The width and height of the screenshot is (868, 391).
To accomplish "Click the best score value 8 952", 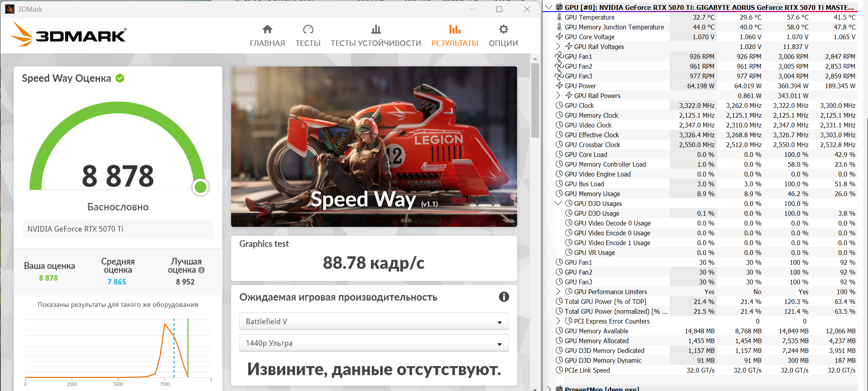I will pyautogui.click(x=185, y=282).
